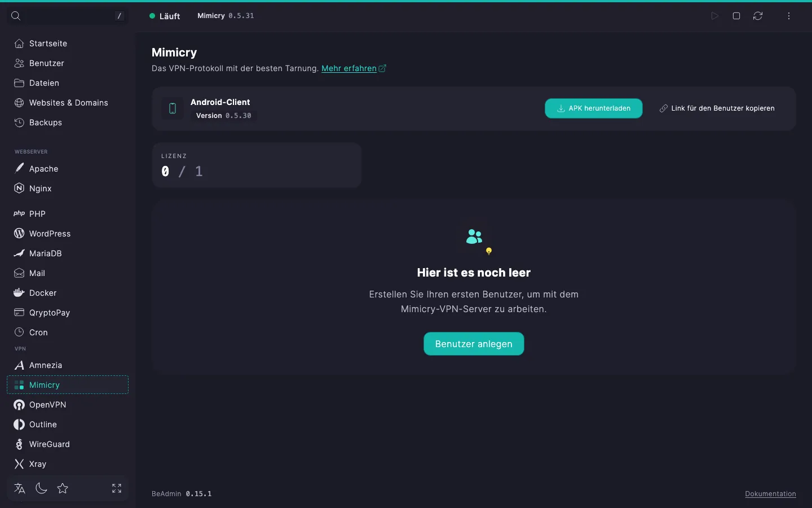Click Link für den Benutzer kopieren
Screen dimensions: 812x508
(717, 108)
